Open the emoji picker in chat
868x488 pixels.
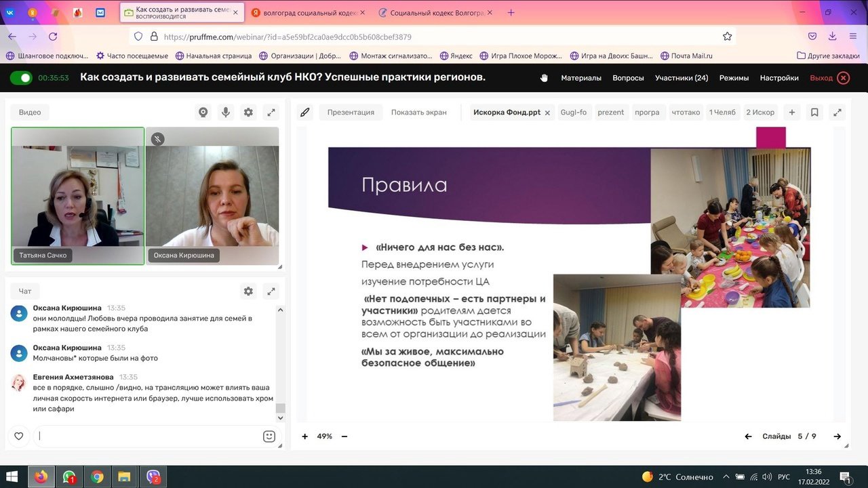[x=269, y=436]
